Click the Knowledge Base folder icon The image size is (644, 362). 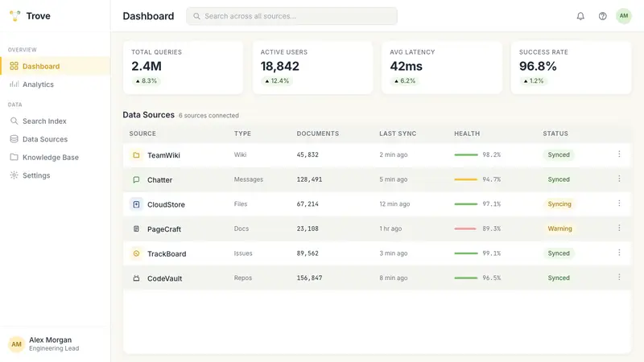[x=14, y=157]
